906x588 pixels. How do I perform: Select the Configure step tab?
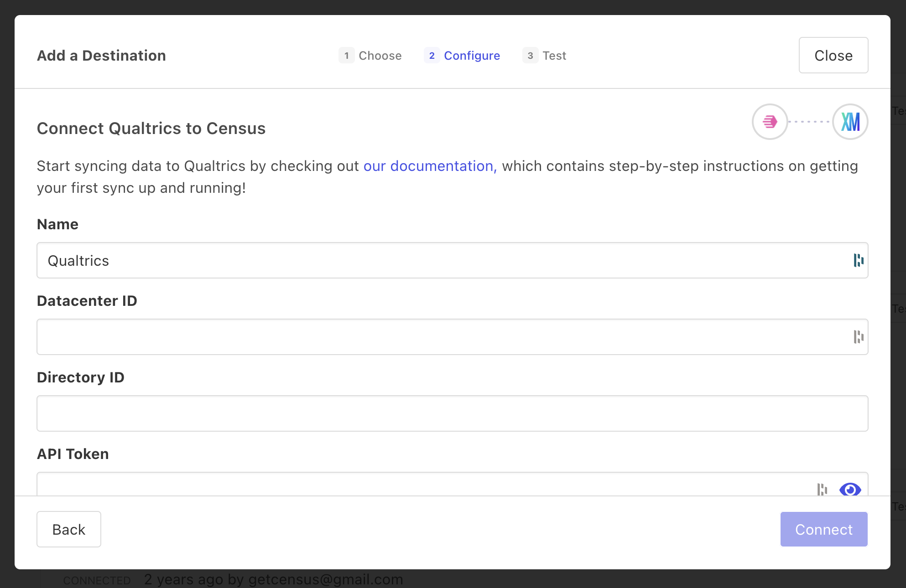tap(472, 56)
